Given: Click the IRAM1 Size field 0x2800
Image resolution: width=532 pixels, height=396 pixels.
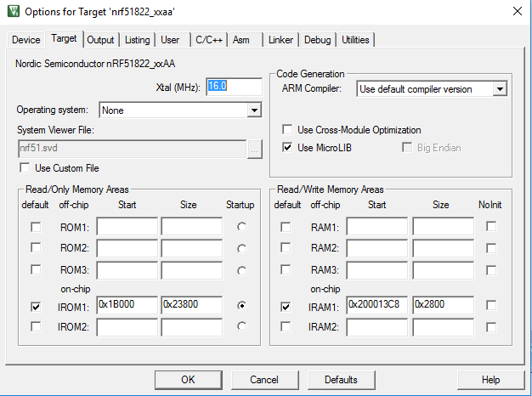Looking at the screenshot, I should coord(443,305).
